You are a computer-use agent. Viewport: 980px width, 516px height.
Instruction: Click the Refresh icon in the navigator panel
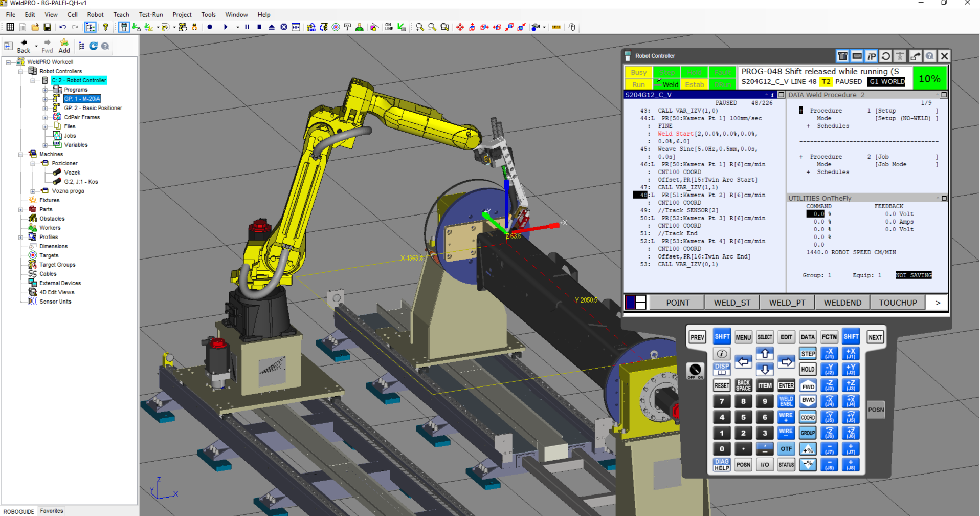click(94, 46)
